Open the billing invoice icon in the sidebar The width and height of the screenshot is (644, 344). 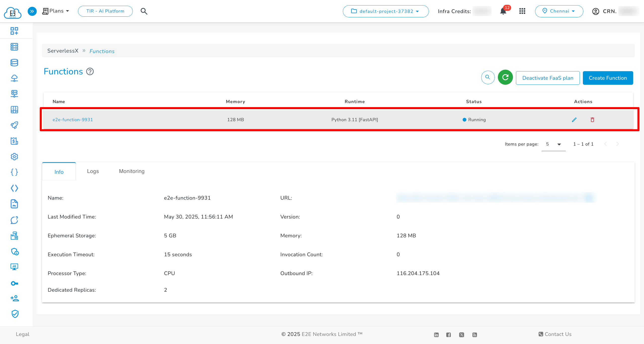pos(14,141)
